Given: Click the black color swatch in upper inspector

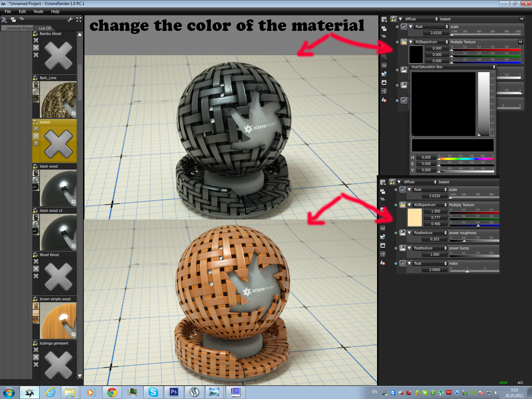Looking at the screenshot, I should tap(416, 55).
